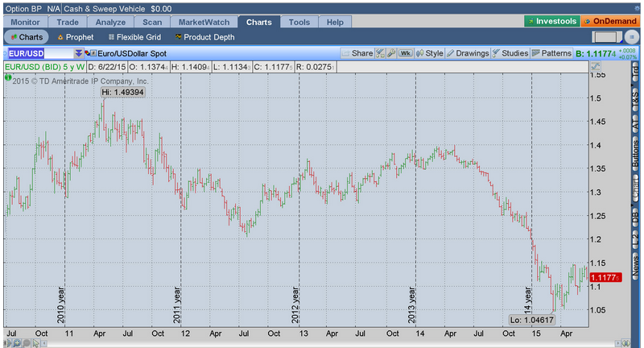644x348 pixels.
Task: Click the Share button
Action: tap(357, 53)
